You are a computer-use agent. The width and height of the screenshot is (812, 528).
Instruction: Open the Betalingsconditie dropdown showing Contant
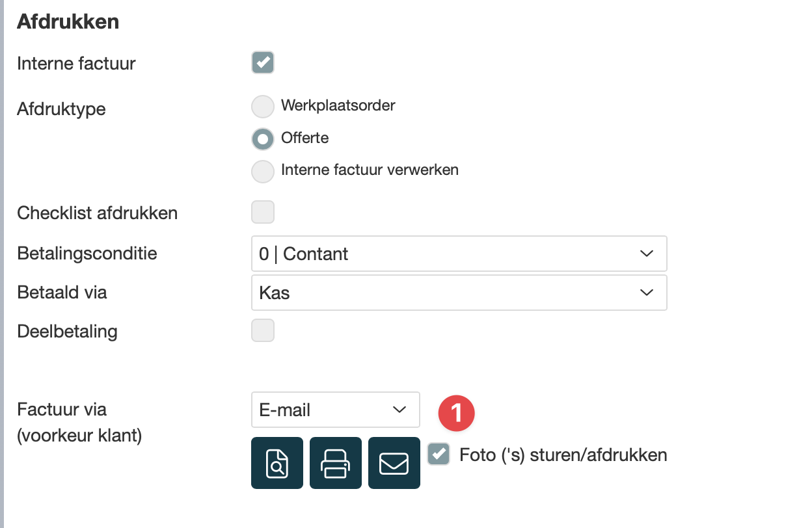459,254
